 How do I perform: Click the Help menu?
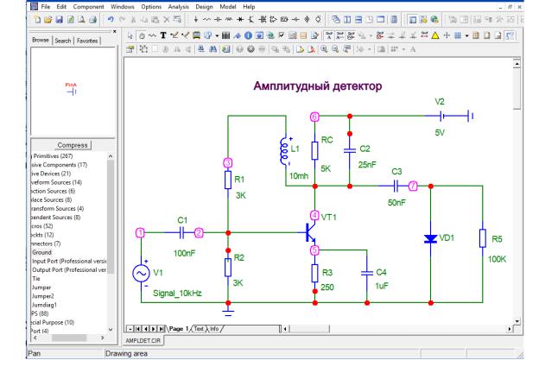tap(249, 7)
